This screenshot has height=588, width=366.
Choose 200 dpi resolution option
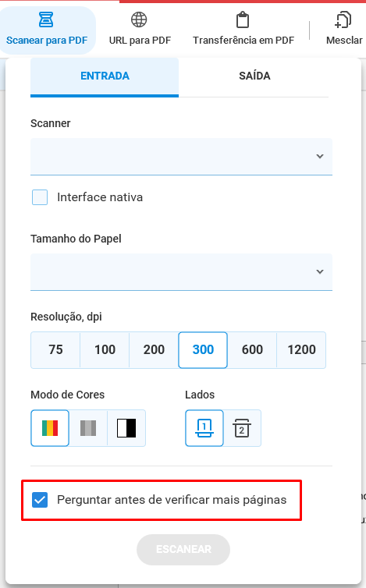coord(154,350)
